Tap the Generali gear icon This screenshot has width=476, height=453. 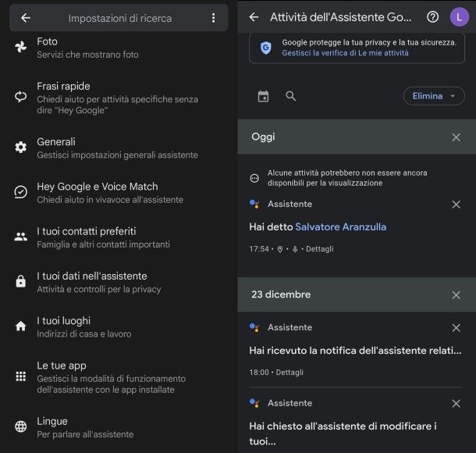[x=20, y=148]
